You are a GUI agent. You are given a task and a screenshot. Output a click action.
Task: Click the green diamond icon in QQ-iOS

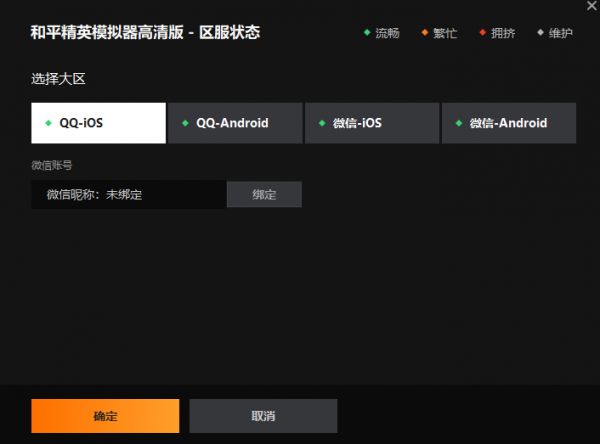click(x=49, y=123)
